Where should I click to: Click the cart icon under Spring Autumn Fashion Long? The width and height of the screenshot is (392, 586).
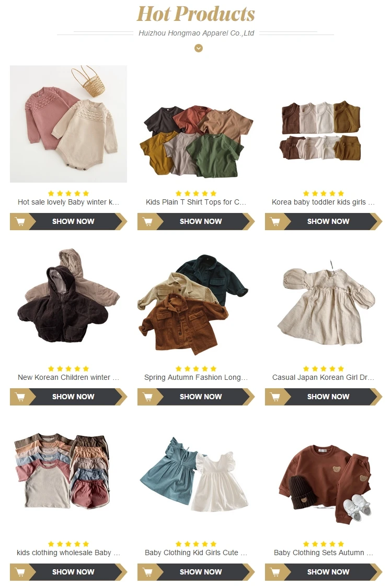(x=148, y=397)
